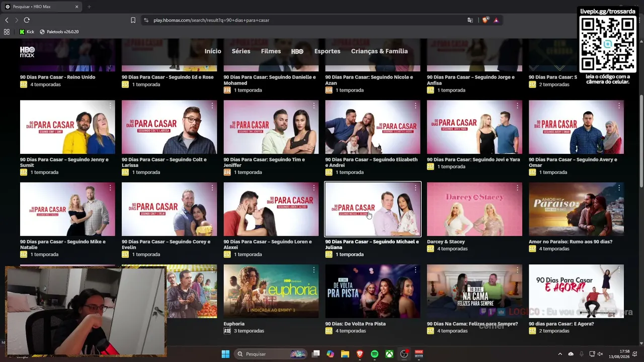
Task: Open options menu for Euphoria card
Action: click(314, 270)
